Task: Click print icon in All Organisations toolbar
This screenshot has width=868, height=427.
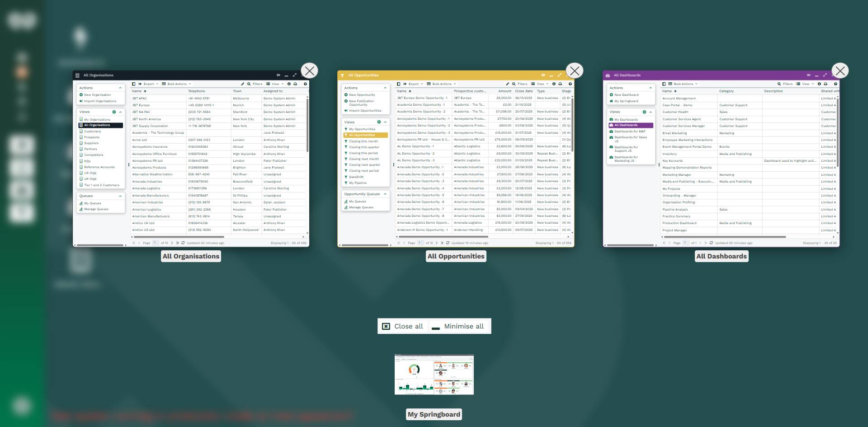Action: click(295, 84)
